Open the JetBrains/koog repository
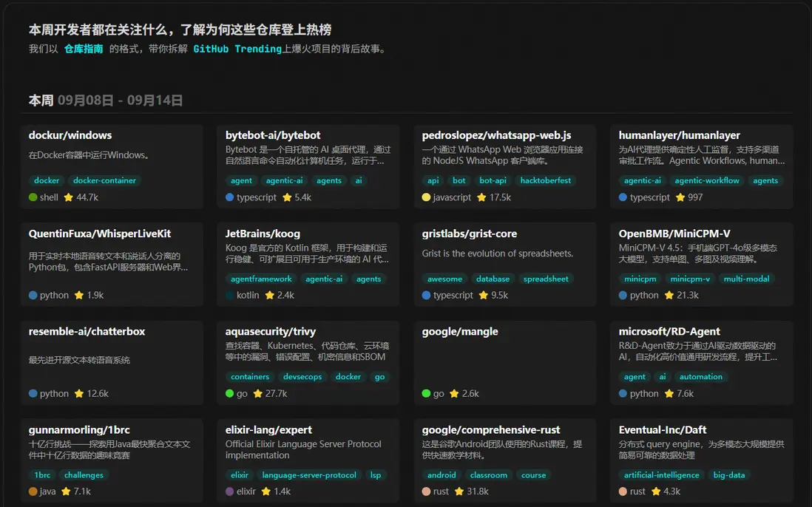 (x=263, y=234)
